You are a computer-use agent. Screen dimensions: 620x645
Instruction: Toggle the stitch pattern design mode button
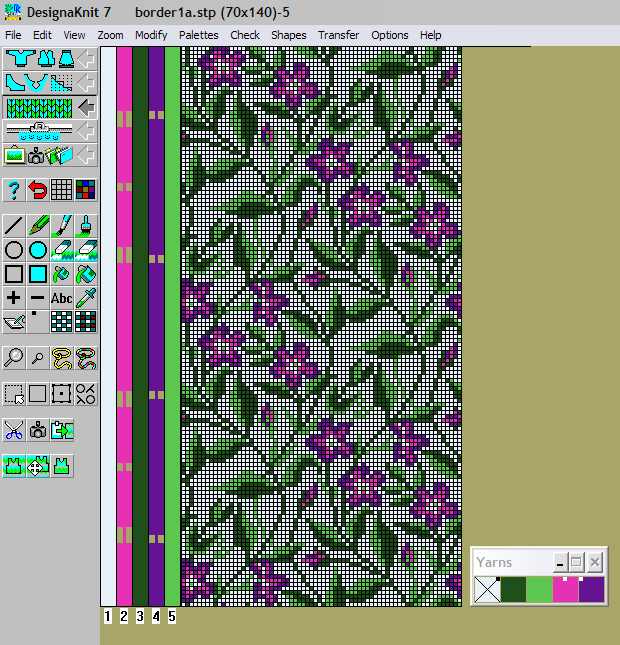(38, 106)
